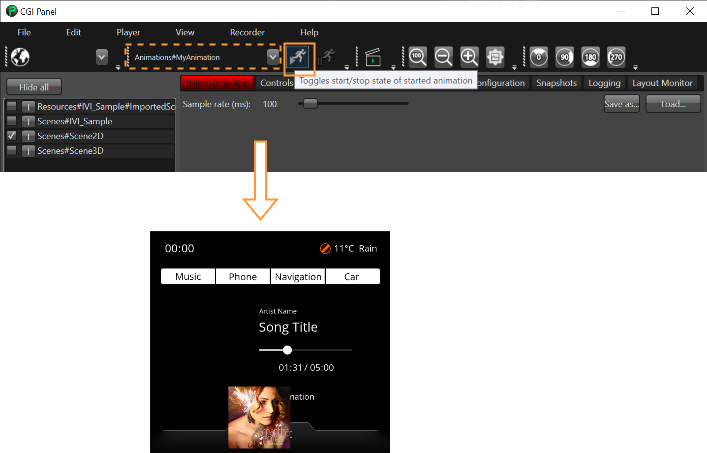The width and height of the screenshot is (707, 453).
Task: Click the clapperboard recorder icon
Action: click(x=373, y=57)
